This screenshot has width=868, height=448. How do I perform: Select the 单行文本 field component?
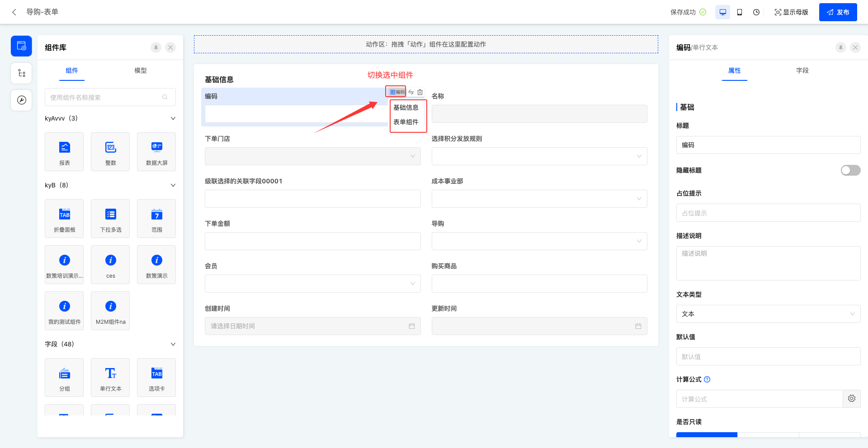tap(111, 378)
